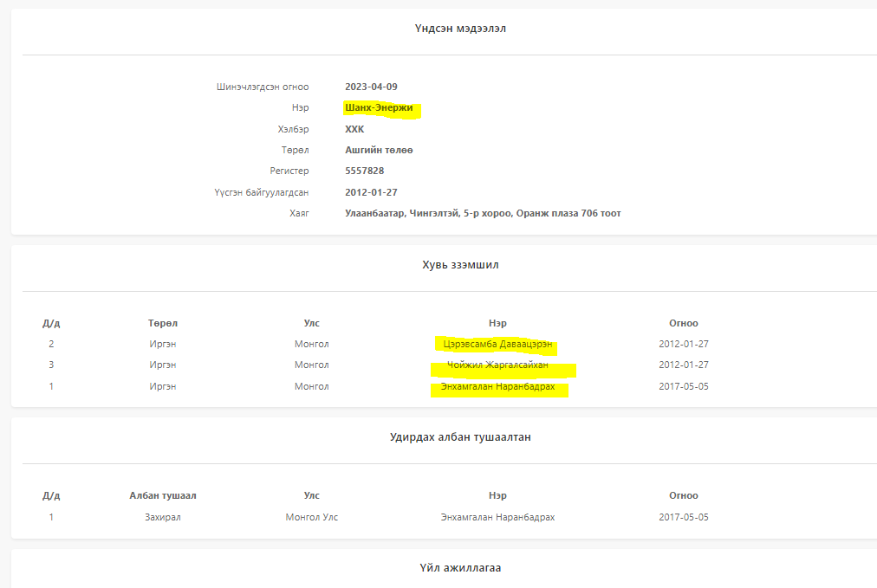The width and height of the screenshot is (877, 588).
Task: Click the Албан тушаал column header
Action: tap(162, 496)
